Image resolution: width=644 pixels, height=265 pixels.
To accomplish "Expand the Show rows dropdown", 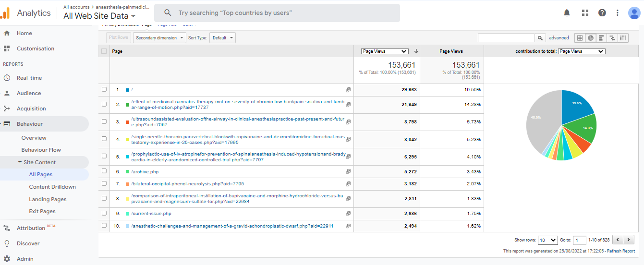I will tap(547, 240).
